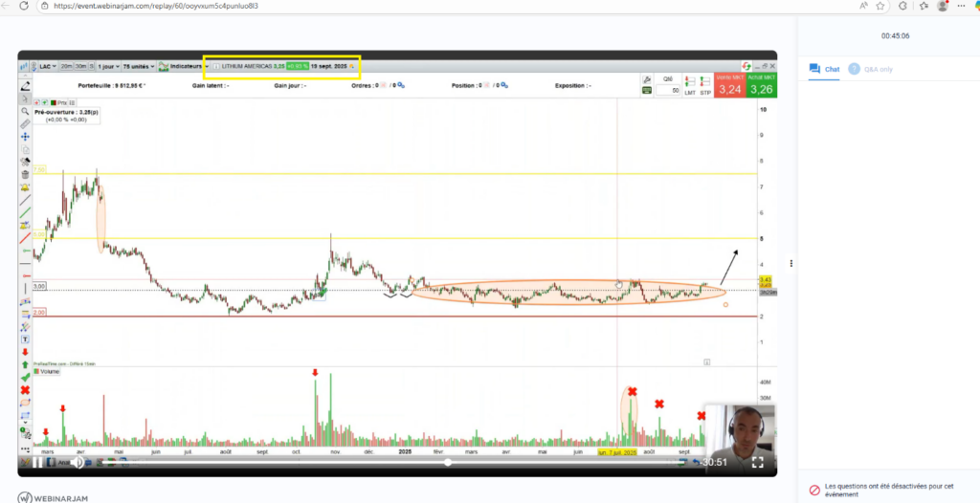Screen dimensions: 980x503
Task: Open the wrench order settings icon
Action: tap(647, 80)
